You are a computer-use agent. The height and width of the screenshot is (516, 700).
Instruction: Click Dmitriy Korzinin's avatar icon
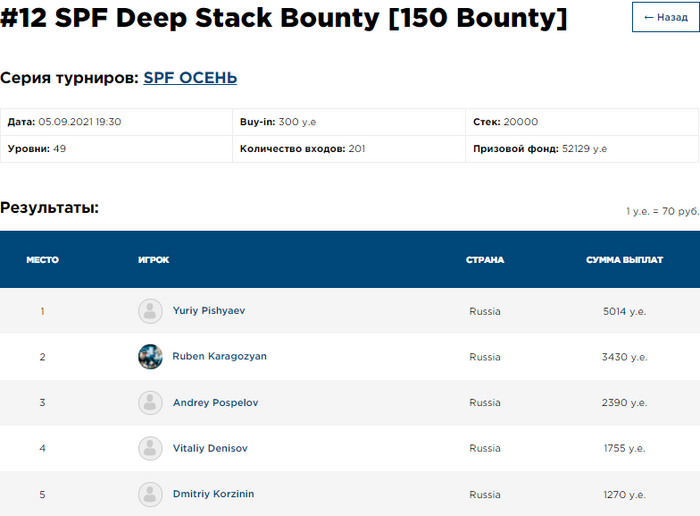click(x=150, y=494)
